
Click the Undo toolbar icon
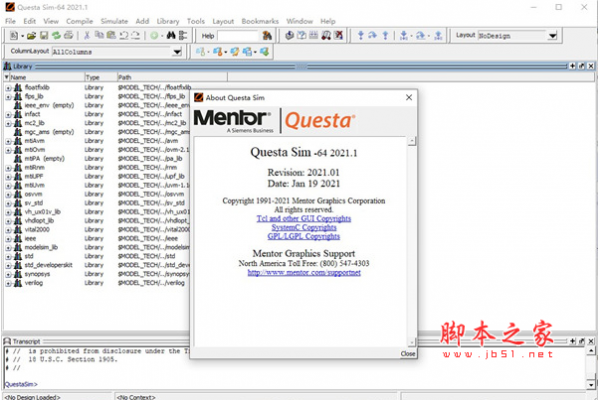coord(123,36)
